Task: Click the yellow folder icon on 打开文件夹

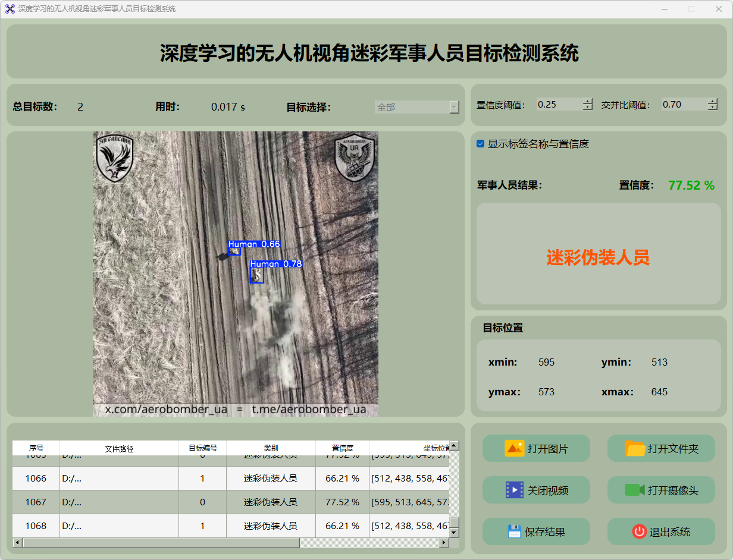Action: [x=635, y=448]
